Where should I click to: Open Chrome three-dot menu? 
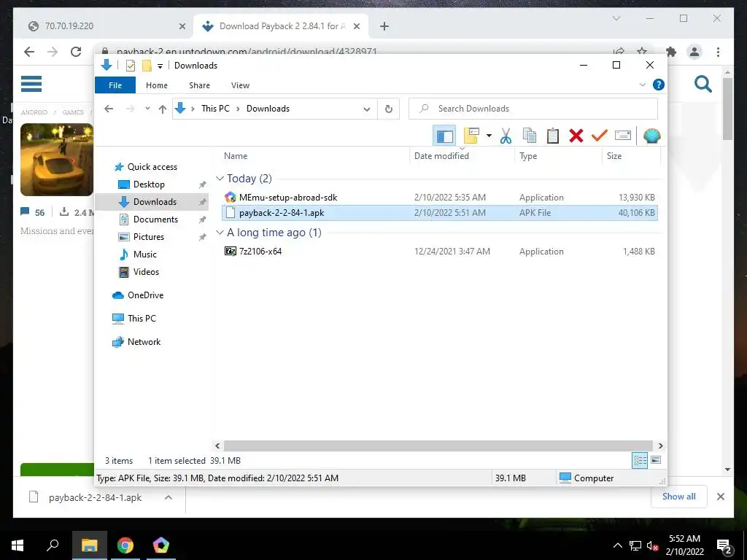[x=718, y=52]
